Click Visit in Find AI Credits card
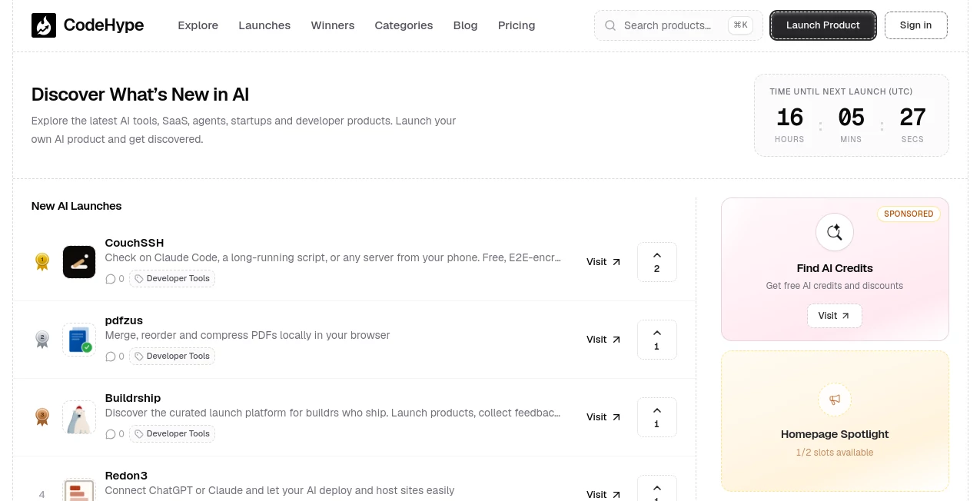Screen dimensions: 980x501 835,316
